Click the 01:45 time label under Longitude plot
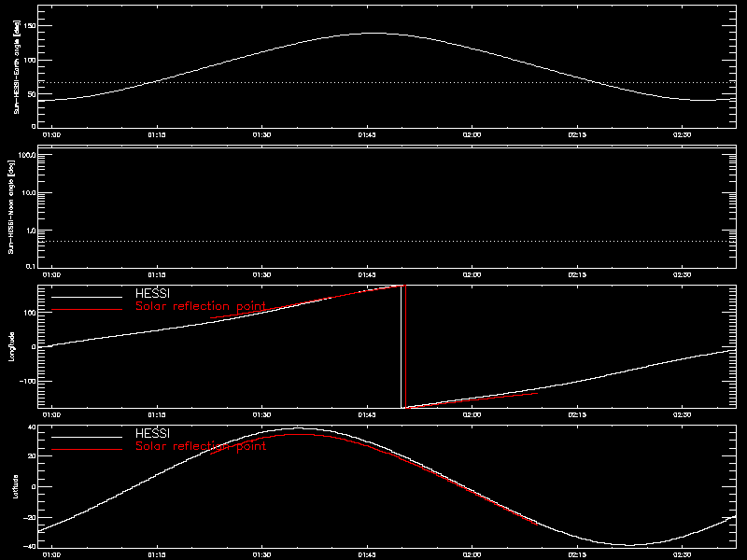This screenshot has width=747, height=560. [x=367, y=414]
